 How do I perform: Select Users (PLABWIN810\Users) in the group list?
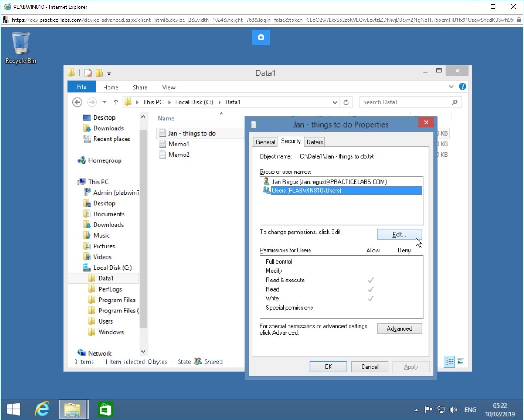point(341,191)
